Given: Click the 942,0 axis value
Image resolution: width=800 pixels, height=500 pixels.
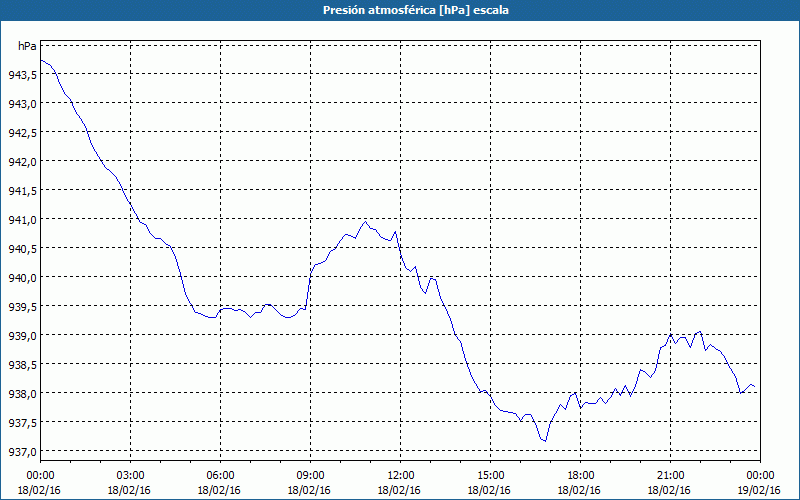Looking at the screenshot, I should tap(22, 162).
